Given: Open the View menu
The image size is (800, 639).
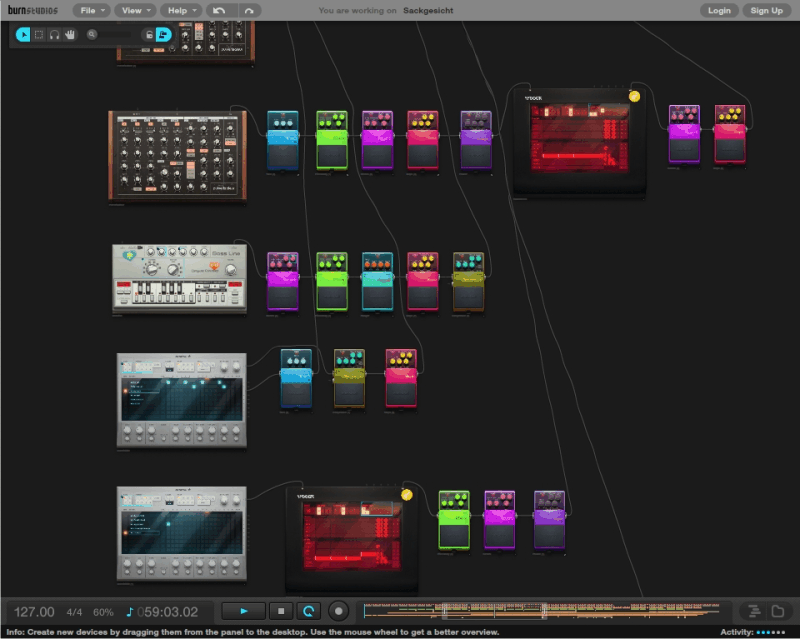Looking at the screenshot, I should (134, 10).
